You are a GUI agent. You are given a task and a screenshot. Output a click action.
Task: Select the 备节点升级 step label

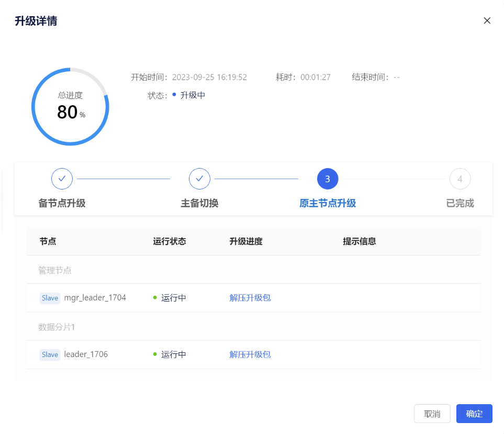pyautogui.click(x=62, y=203)
